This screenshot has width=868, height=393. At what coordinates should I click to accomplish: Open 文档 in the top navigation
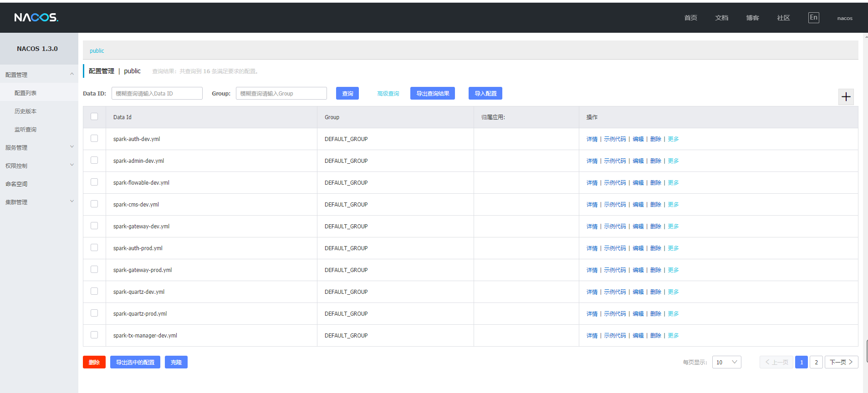pyautogui.click(x=721, y=18)
